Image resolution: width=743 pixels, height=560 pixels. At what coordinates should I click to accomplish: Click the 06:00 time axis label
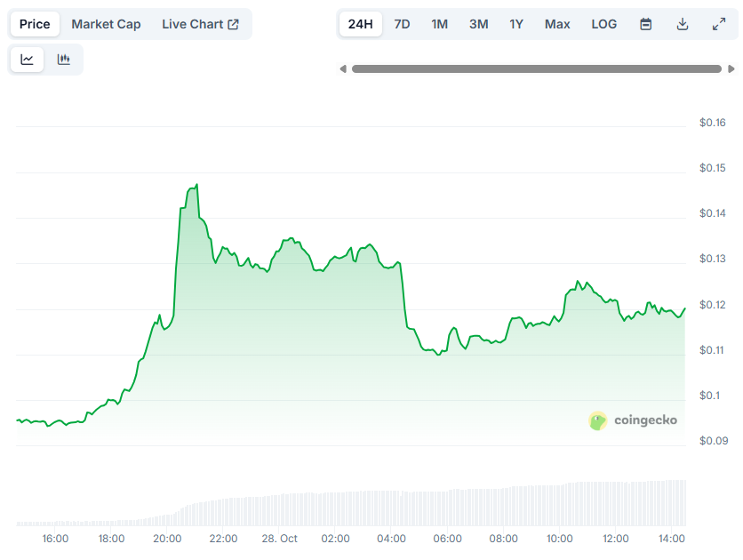447,539
